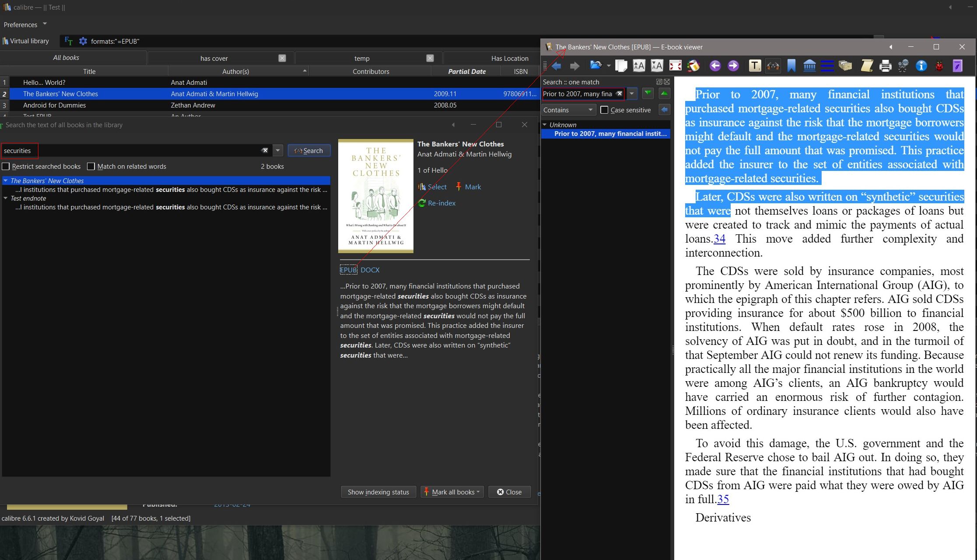This screenshot has width=977, height=560.
Task: Decrease the viewer font size
Action: pos(657,66)
